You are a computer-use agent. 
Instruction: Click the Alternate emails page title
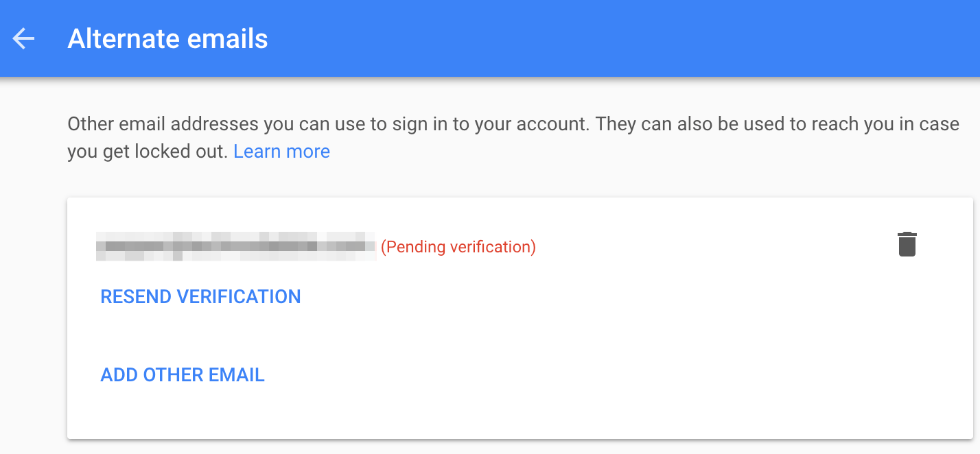point(167,38)
